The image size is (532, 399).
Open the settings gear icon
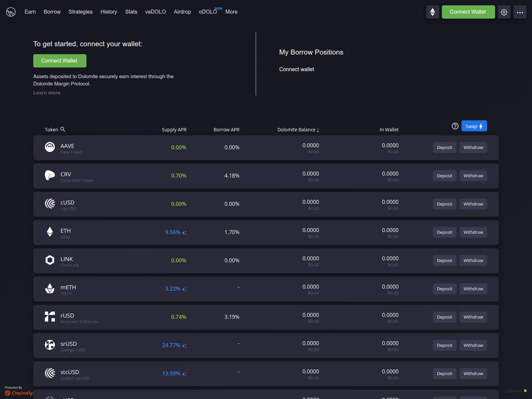pos(504,12)
